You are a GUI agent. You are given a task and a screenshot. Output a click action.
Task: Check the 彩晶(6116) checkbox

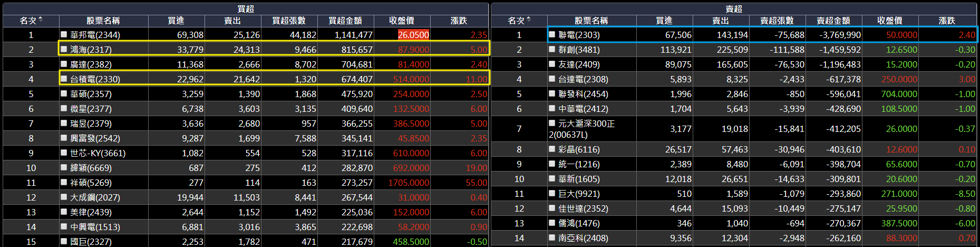(x=552, y=148)
